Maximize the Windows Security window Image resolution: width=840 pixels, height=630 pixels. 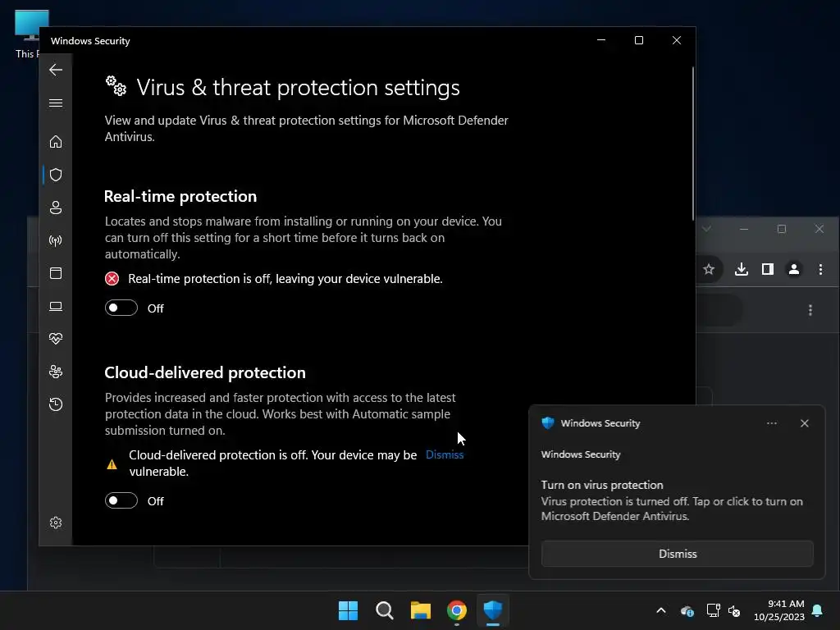point(638,40)
